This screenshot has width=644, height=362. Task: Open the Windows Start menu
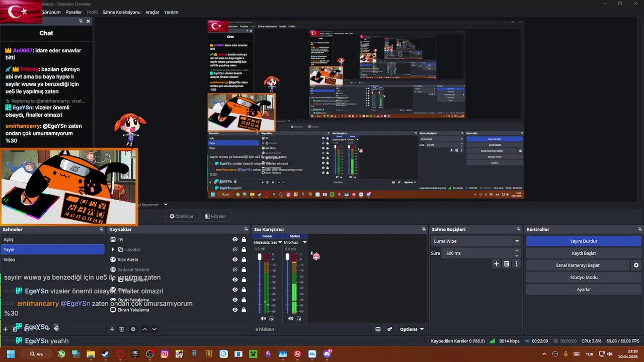coord(11,354)
